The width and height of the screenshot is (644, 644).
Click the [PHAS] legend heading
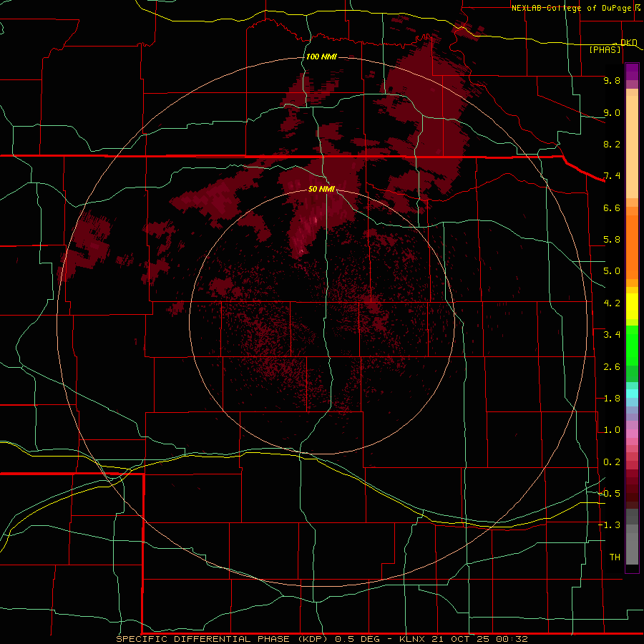click(605, 49)
